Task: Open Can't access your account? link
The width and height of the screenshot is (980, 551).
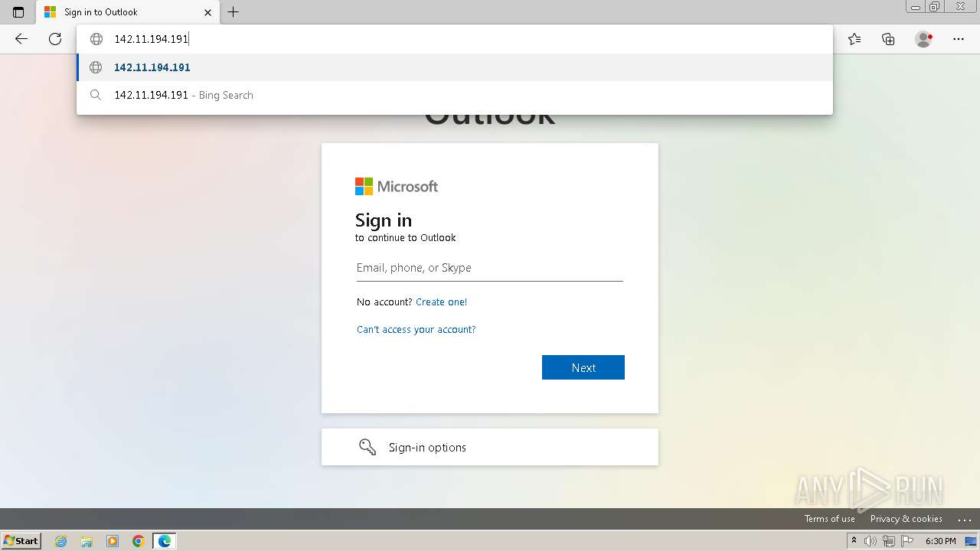Action: [416, 330]
